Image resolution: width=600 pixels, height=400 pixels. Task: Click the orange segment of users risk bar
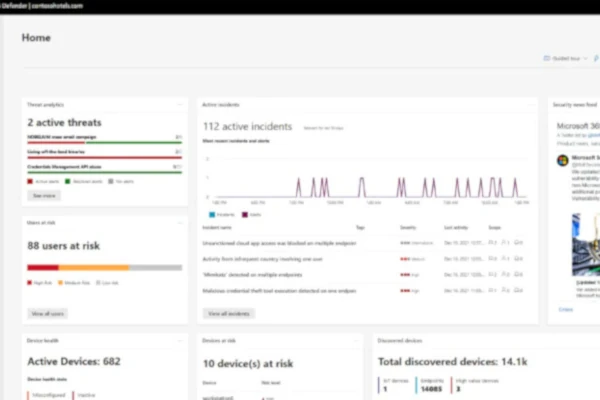pyautogui.click(x=94, y=268)
